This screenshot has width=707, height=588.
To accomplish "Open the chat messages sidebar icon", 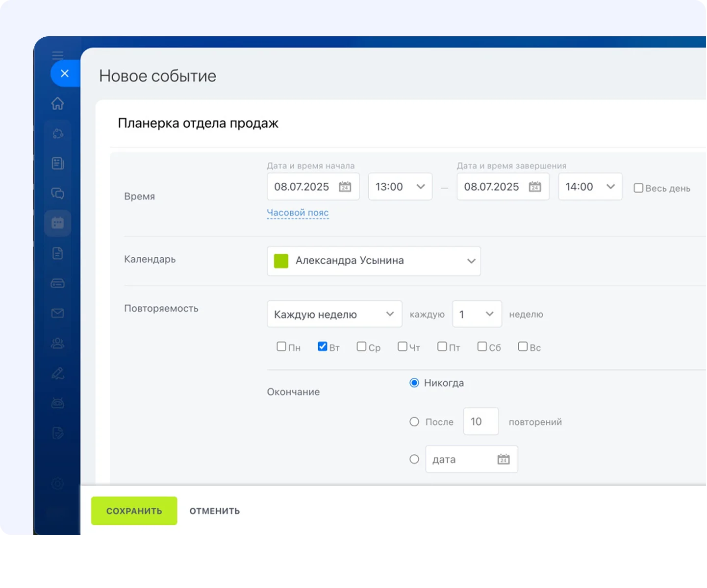I will pos(57,193).
